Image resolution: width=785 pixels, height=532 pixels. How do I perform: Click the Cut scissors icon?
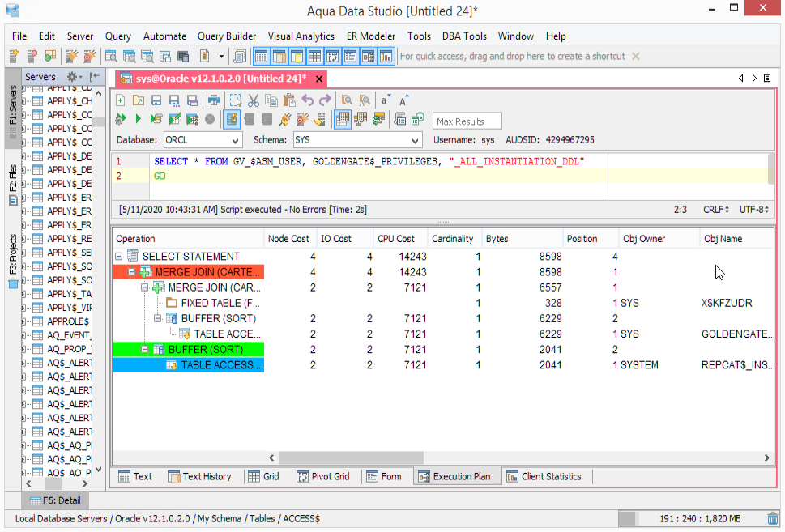(253, 100)
